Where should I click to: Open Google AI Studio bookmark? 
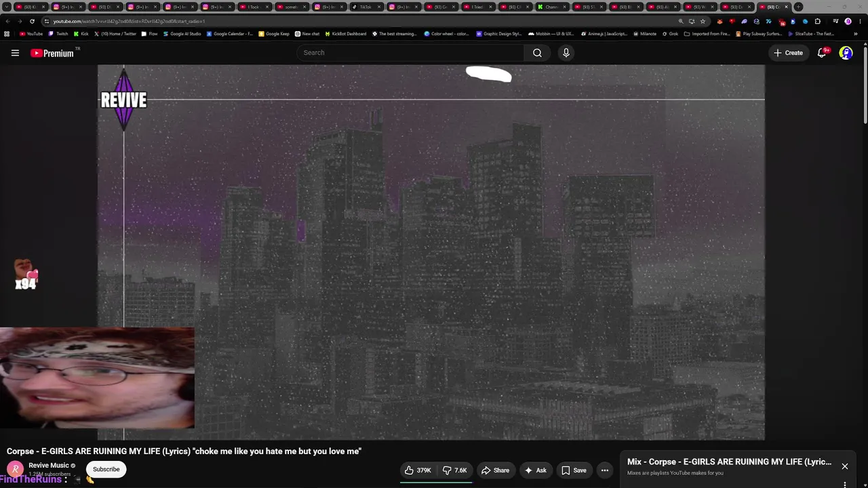(182, 34)
